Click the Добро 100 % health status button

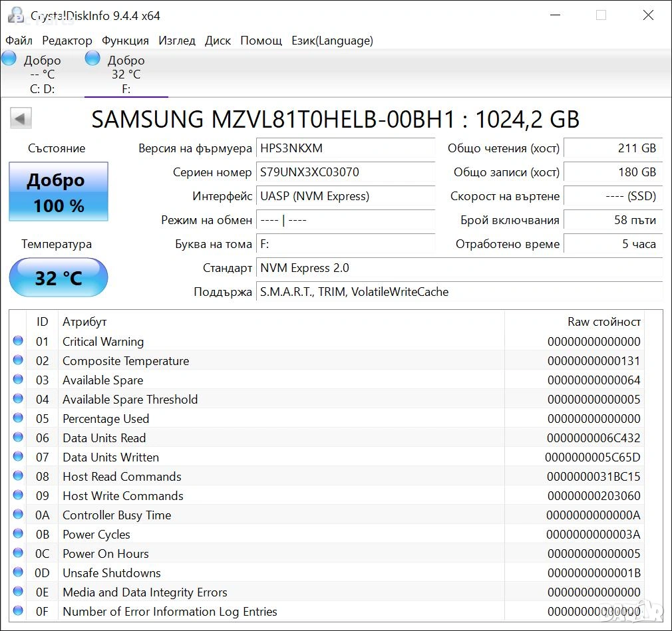(59, 192)
